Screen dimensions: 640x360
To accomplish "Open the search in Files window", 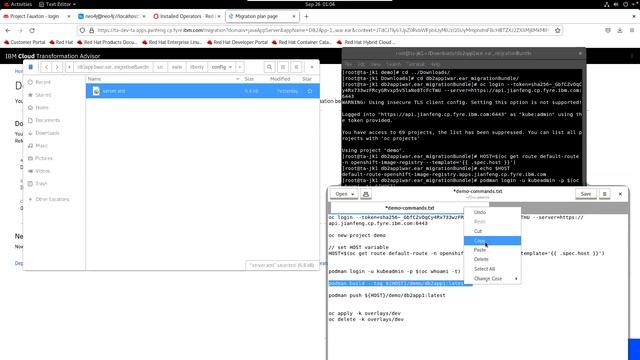I will tap(269, 67).
